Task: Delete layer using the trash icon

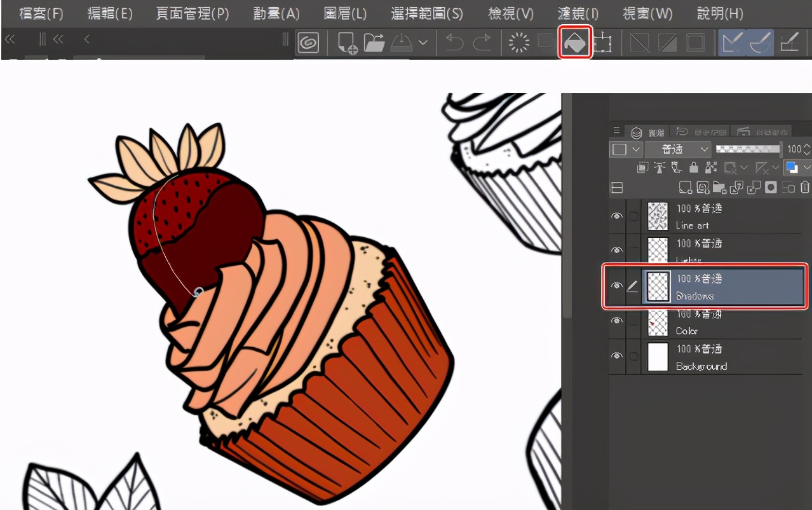Action: pyautogui.click(x=805, y=187)
